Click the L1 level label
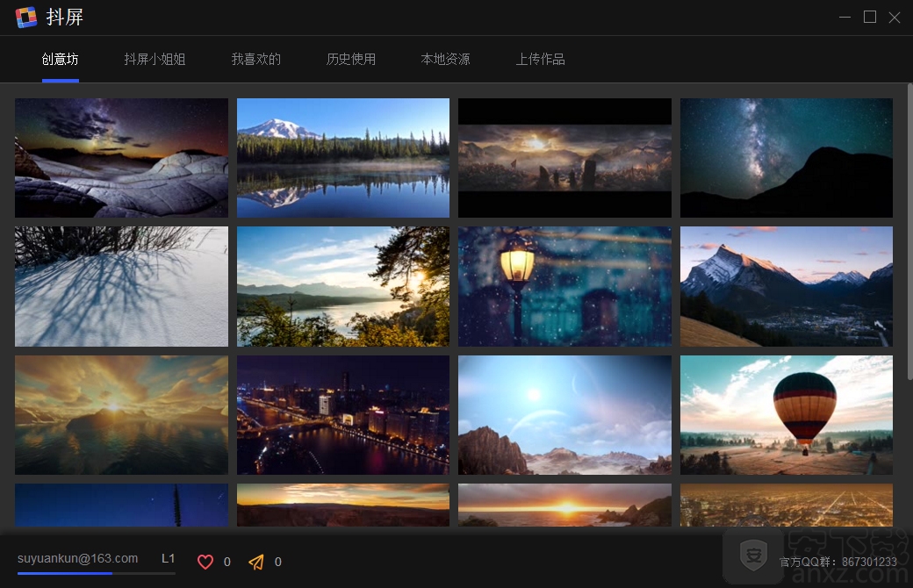The height and width of the screenshot is (588, 913). coord(169,558)
